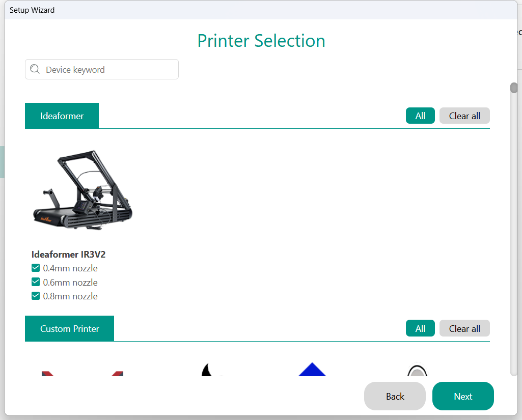Disable the 0.8mm nozzle option
Viewport: 522px width, 420px height.
pyautogui.click(x=36, y=296)
